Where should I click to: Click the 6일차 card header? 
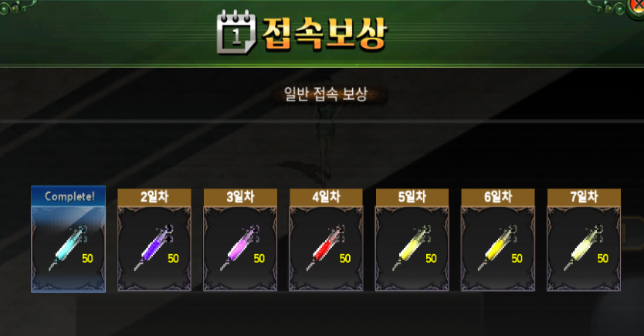pos(498,197)
